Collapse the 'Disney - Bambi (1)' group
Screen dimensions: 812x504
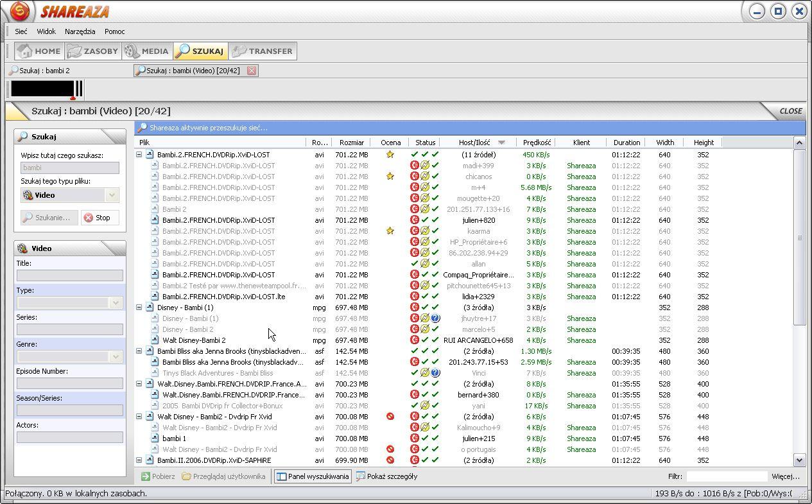coord(139,308)
